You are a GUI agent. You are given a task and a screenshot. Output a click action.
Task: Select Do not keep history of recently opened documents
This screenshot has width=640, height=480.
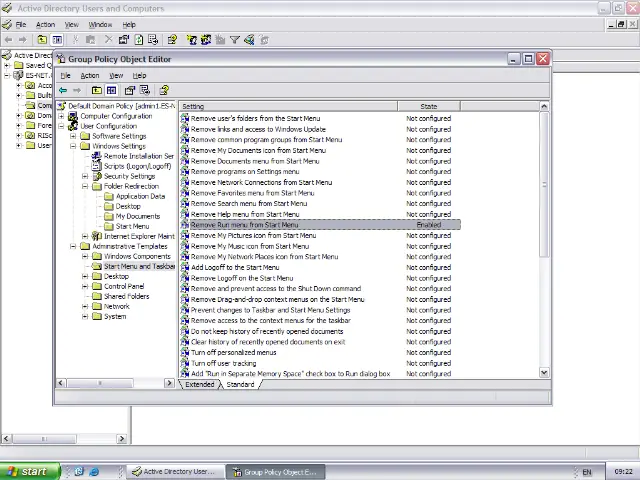coord(267,331)
